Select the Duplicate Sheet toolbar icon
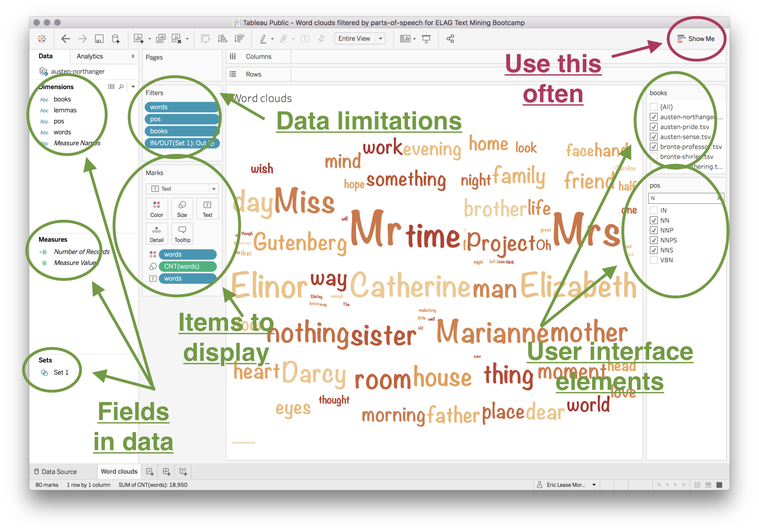Viewport: 759px width, 532px height. [x=161, y=39]
